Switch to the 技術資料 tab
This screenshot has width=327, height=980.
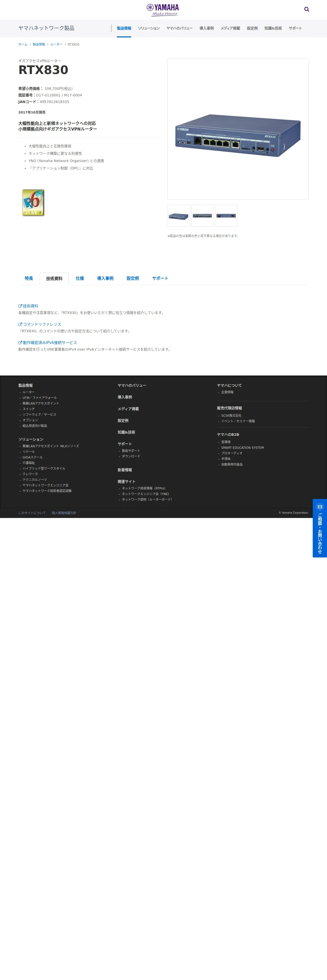54,279
